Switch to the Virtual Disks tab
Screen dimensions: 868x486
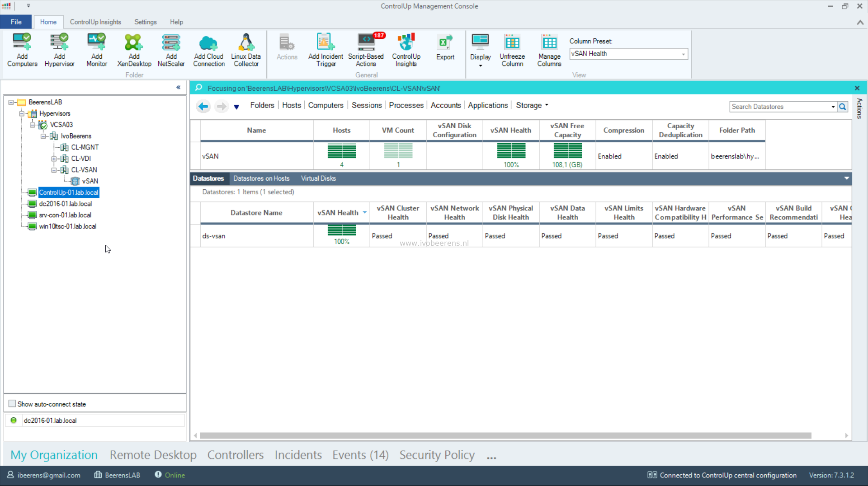tap(318, 178)
